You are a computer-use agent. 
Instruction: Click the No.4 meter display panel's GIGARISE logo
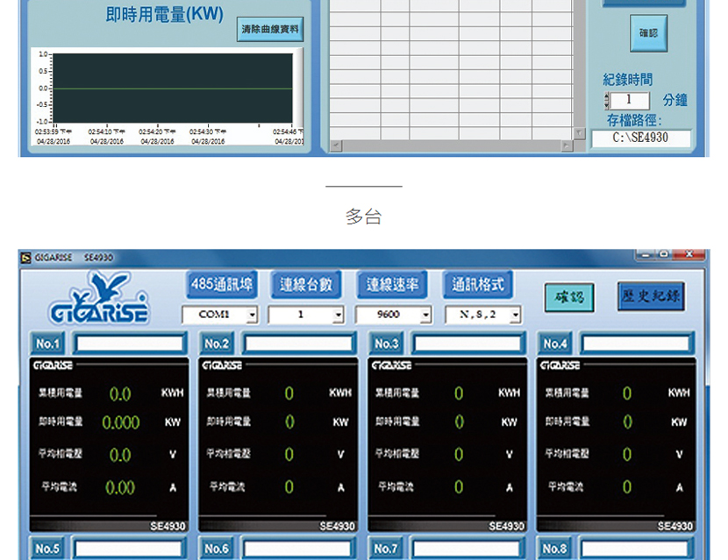[560, 365]
